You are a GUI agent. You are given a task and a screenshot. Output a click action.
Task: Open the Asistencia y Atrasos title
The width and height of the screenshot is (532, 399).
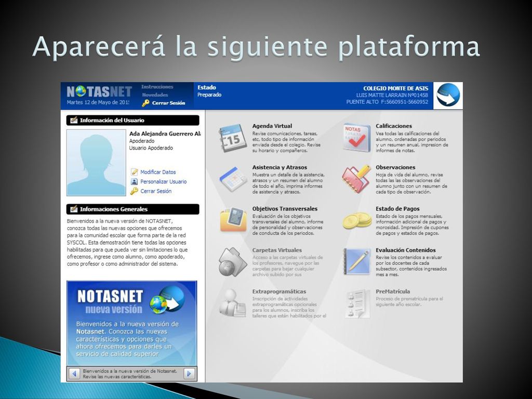[x=280, y=167]
